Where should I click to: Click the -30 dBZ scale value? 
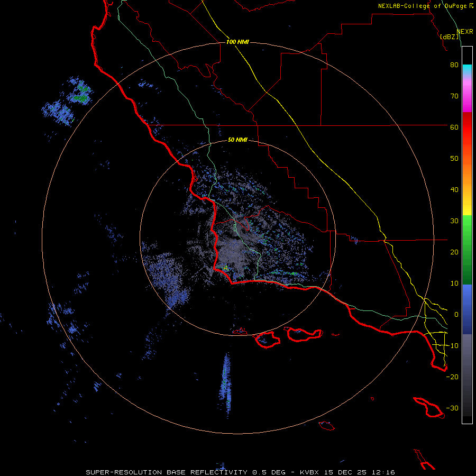[x=452, y=408]
